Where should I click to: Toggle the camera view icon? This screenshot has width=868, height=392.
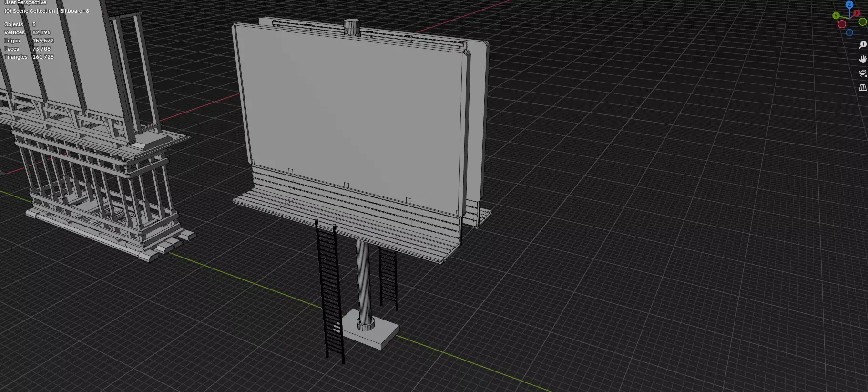pyautogui.click(x=862, y=73)
